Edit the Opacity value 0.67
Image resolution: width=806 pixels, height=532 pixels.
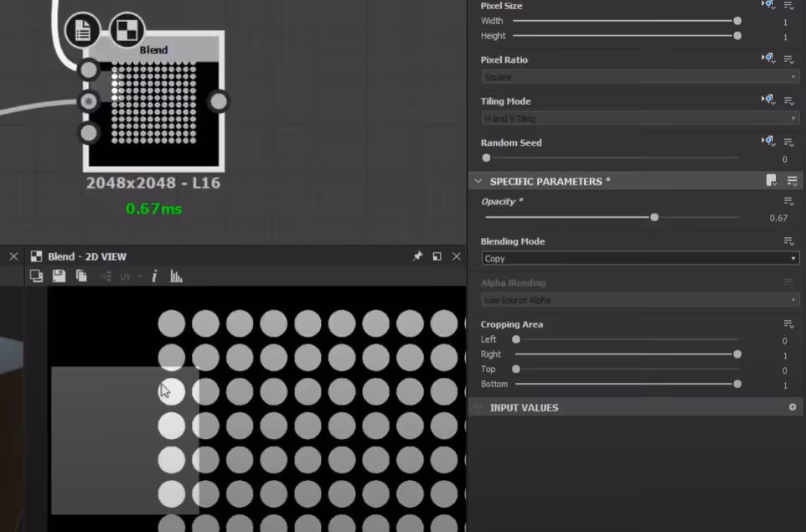click(x=778, y=218)
